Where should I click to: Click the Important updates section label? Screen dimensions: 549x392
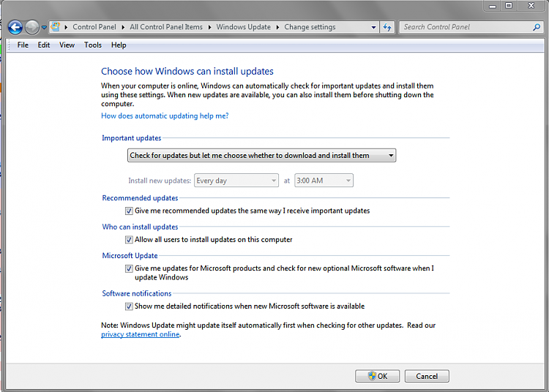pos(132,138)
